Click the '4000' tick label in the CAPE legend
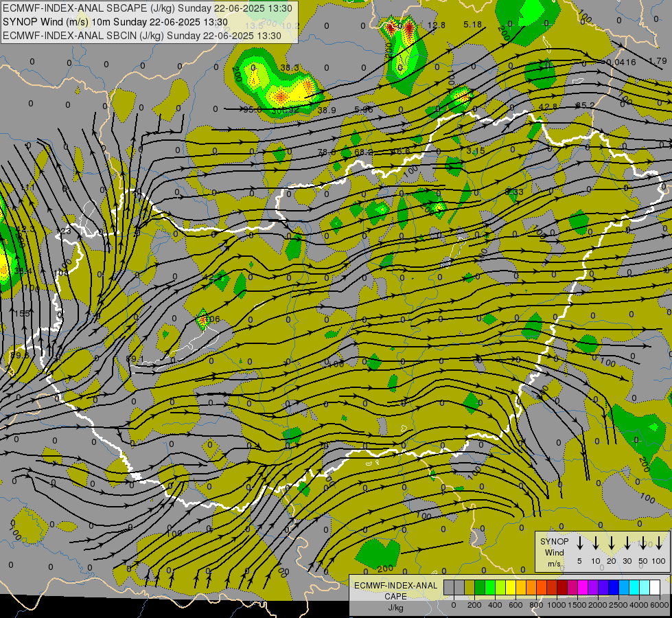Image resolution: width=672 pixels, height=618 pixels. pos(639,605)
